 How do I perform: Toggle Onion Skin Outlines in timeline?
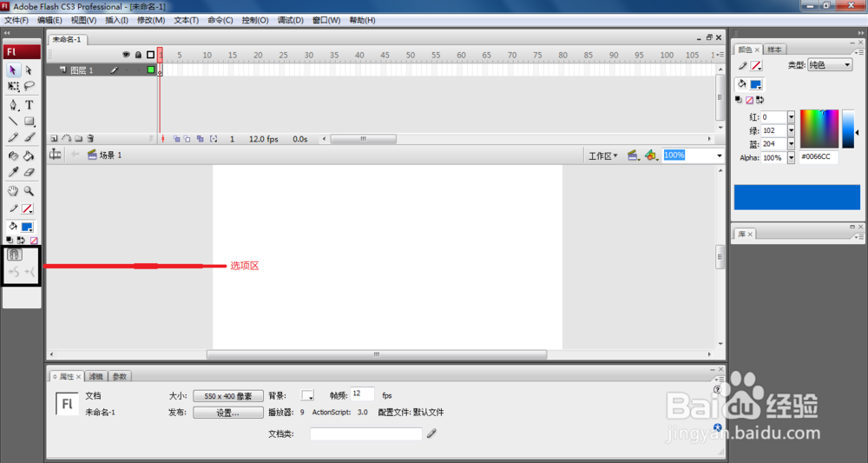187,139
